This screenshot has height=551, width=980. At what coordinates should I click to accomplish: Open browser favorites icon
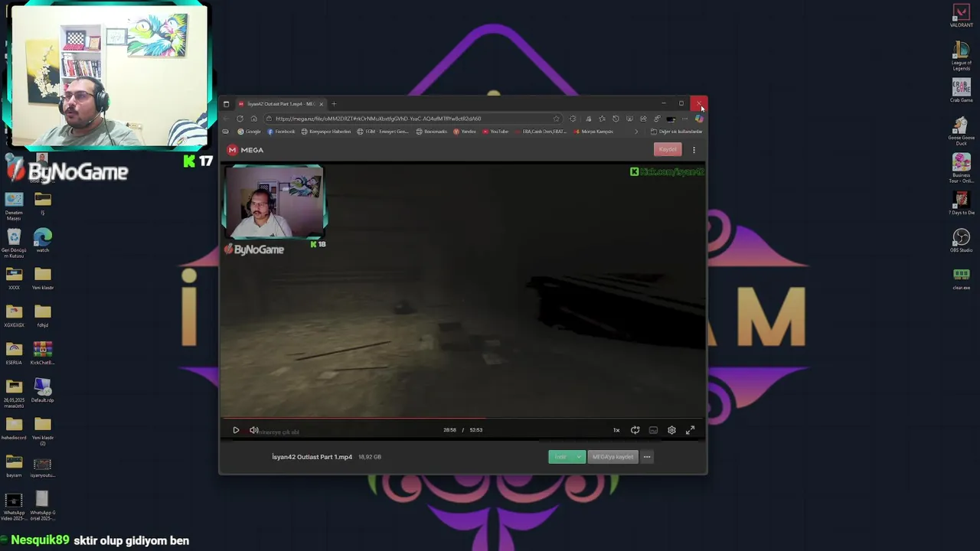602,119
